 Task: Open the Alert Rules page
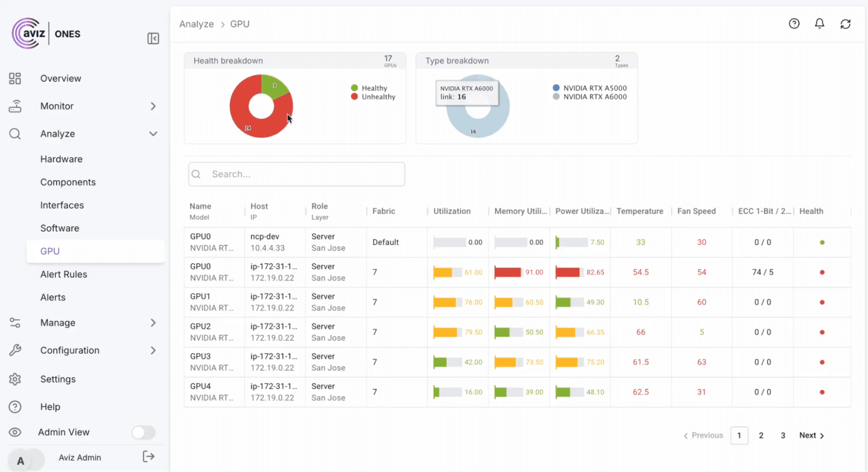pyautogui.click(x=63, y=274)
